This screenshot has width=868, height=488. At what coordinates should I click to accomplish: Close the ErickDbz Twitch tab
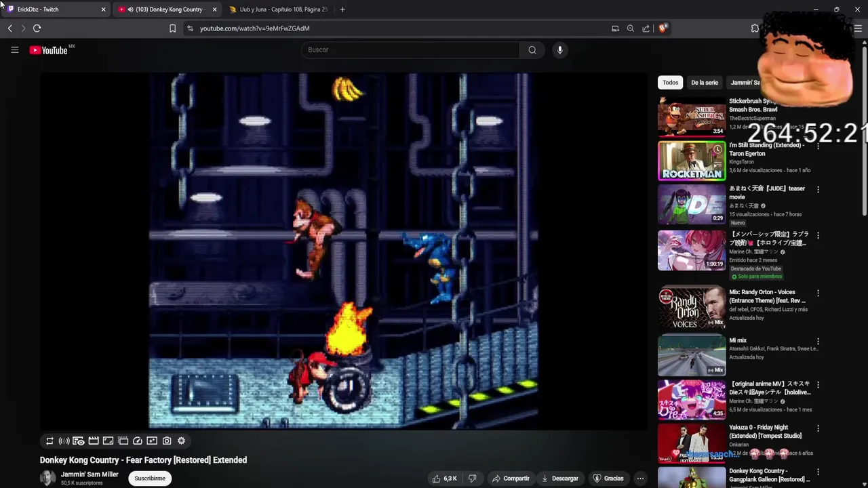click(x=103, y=9)
